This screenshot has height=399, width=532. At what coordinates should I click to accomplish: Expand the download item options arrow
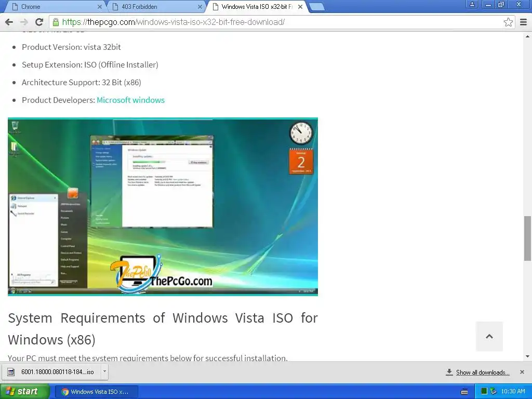[x=104, y=371]
